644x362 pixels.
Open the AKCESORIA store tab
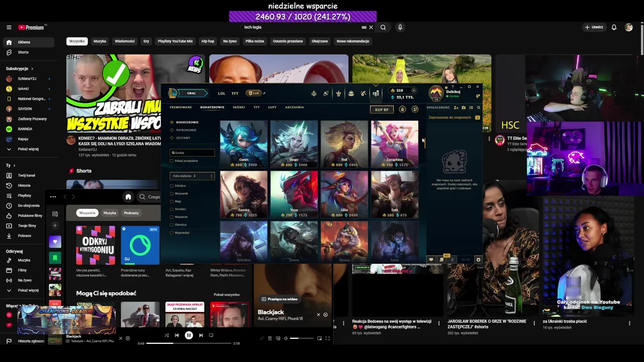click(294, 107)
